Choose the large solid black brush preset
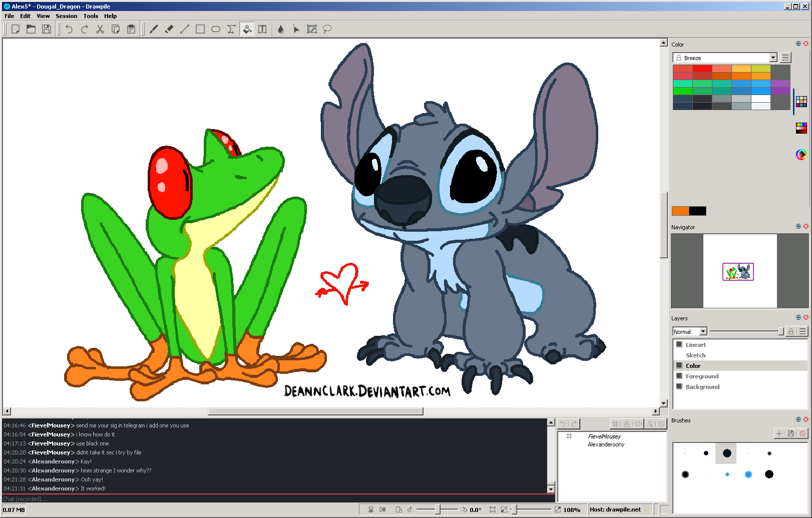812x518 pixels. pos(769,474)
